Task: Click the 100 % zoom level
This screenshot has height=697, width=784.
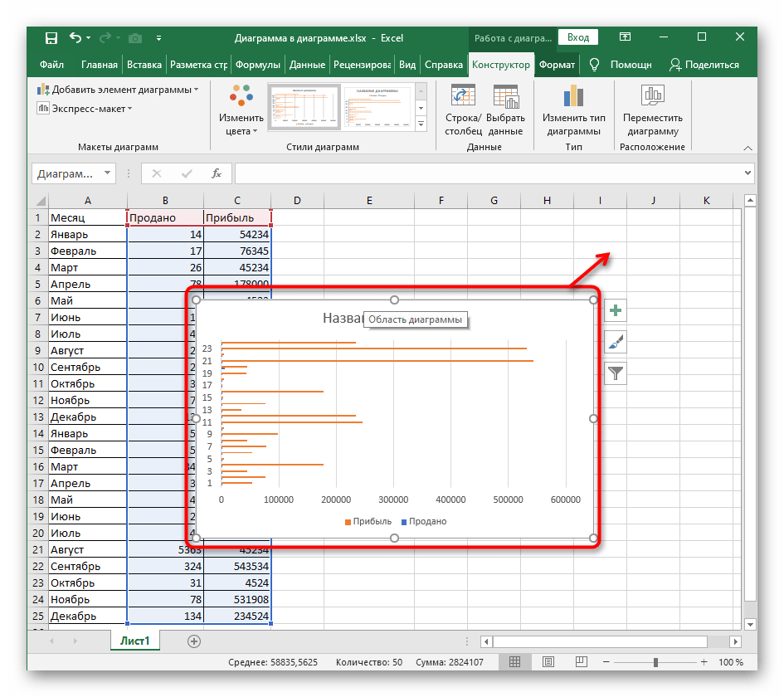Action: 731,662
